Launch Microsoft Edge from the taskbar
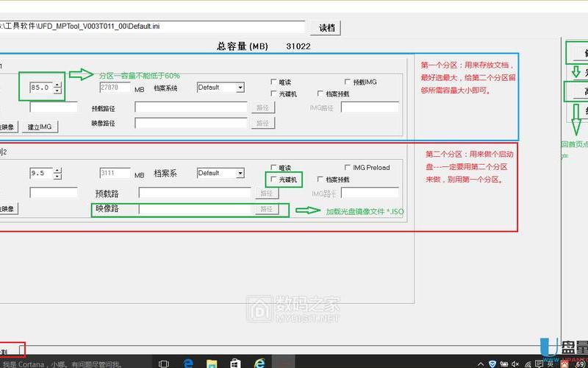This screenshot has height=368, width=588. 188,364
